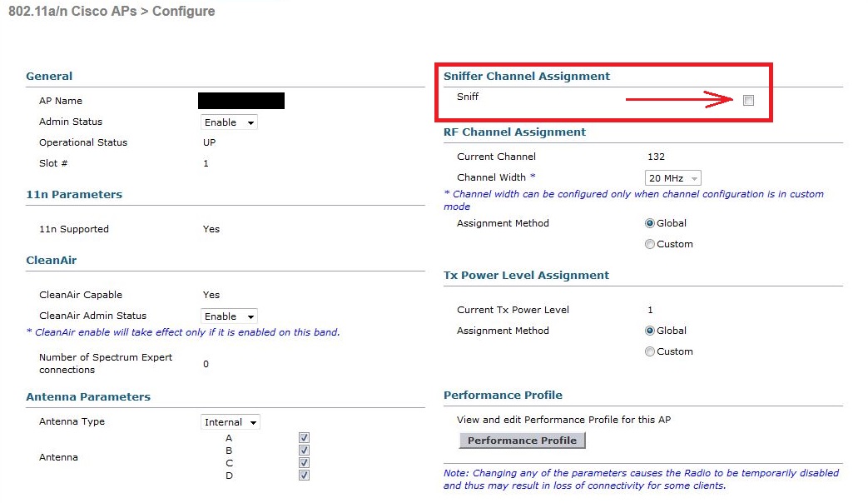Select Global for RF Channel Assignment Method
The width and height of the screenshot is (868, 503).
650,223
